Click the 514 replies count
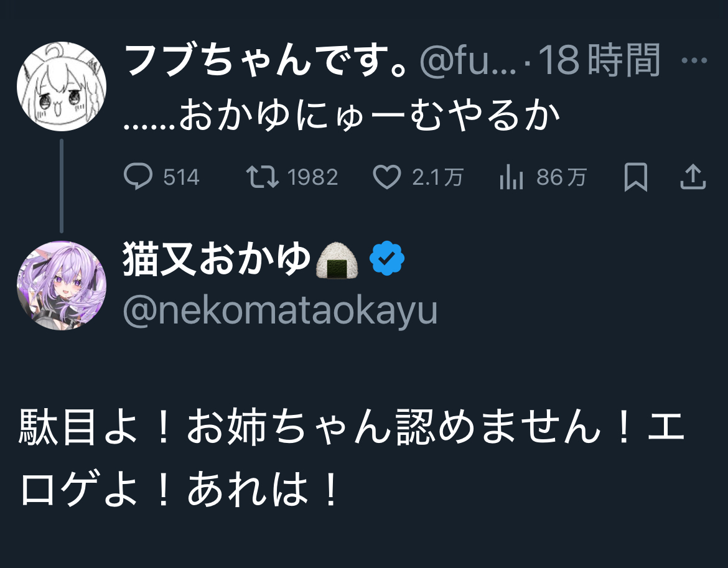The width and height of the screenshot is (728, 568). [181, 178]
